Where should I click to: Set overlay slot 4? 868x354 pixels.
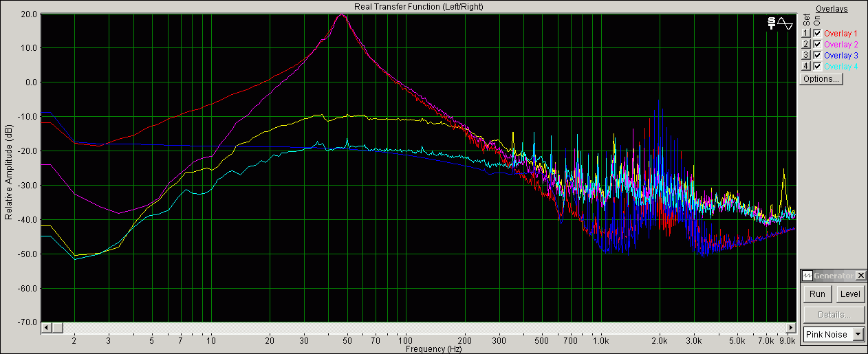coord(806,66)
